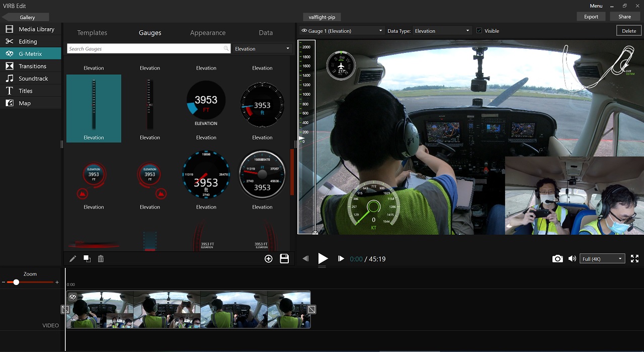This screenshot has height=352, width=644.
Task: Go back to the Gallery
Action: tap(25, 17)
